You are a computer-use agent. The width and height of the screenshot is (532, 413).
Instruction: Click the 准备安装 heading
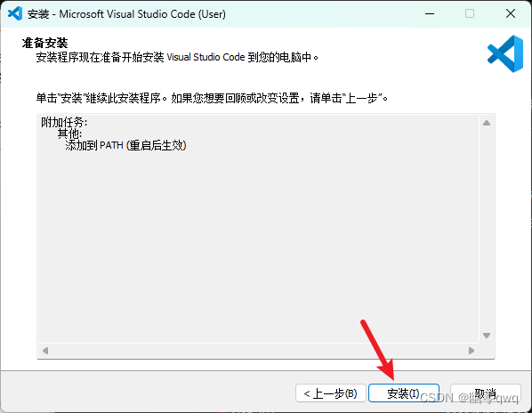click(x=44, y=43)
